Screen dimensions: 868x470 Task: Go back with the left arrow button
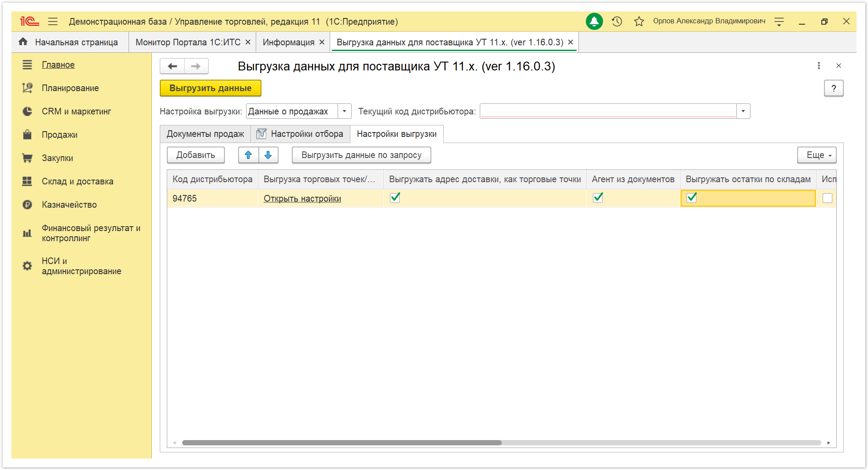click(172, 66)
